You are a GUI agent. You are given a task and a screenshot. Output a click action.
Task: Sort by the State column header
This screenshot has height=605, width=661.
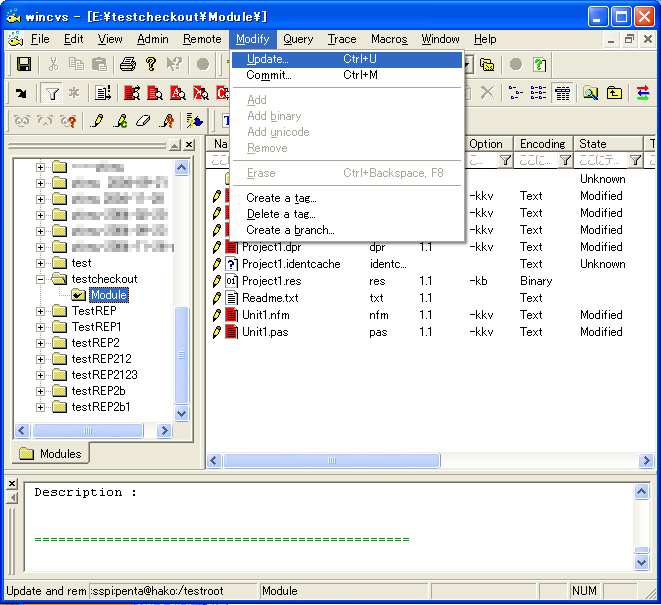pyautogui.click(x=608, y=144)
